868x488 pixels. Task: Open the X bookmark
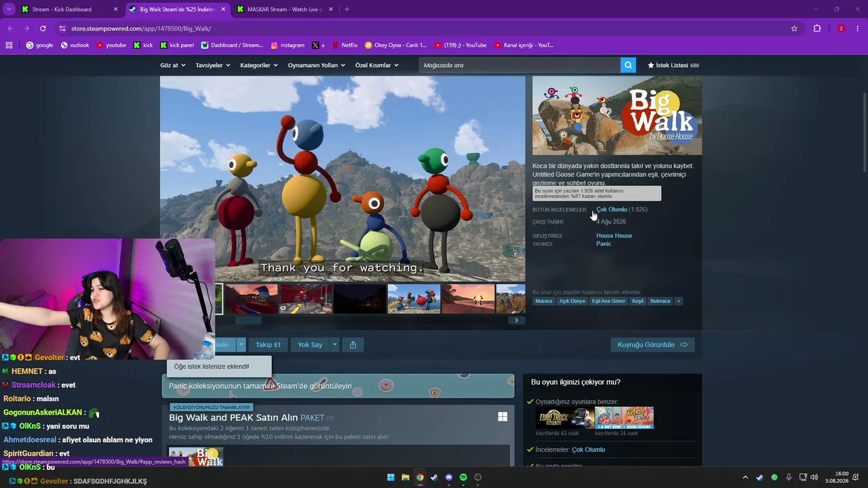[x=318, y=45]
